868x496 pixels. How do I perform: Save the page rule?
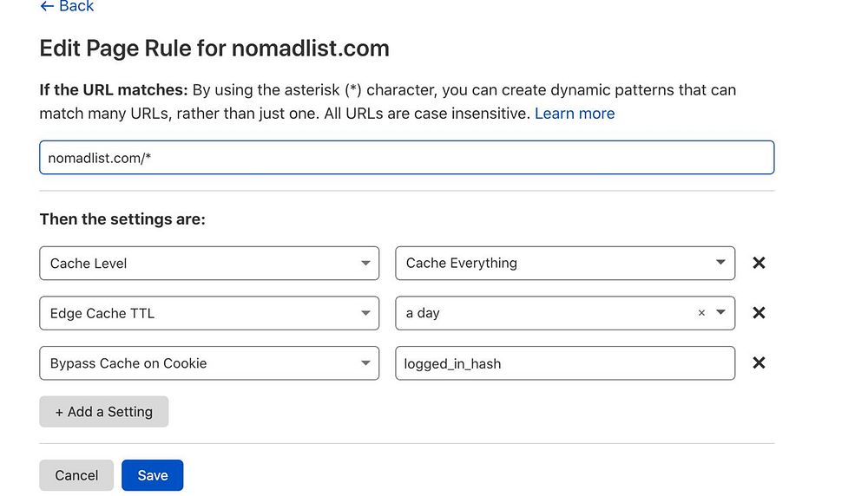coord(152,475)
